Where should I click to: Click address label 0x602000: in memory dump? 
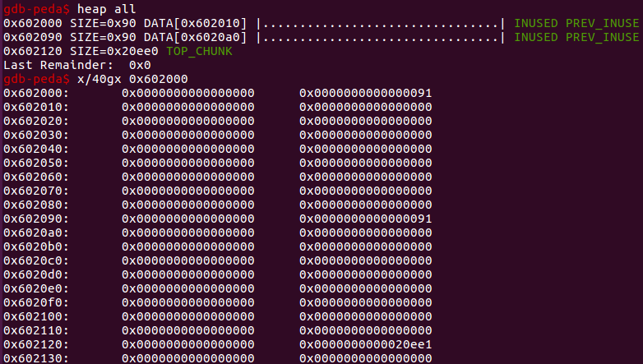(36, 93)
